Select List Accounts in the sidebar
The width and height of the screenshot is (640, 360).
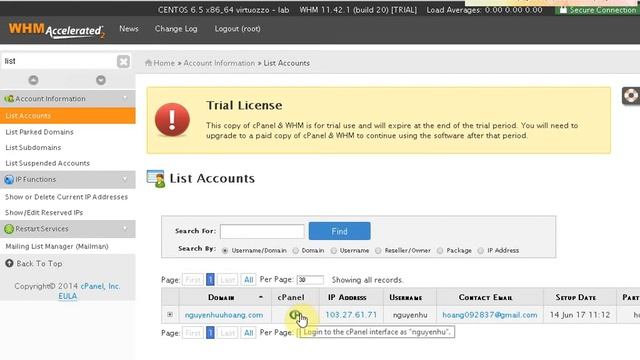tap(68, 116)
